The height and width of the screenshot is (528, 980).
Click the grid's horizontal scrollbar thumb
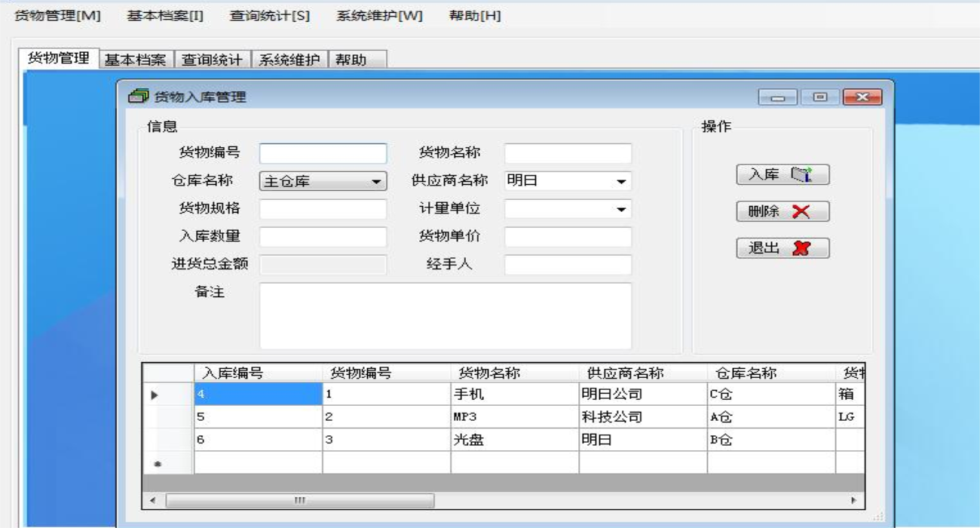pos(300,501)
